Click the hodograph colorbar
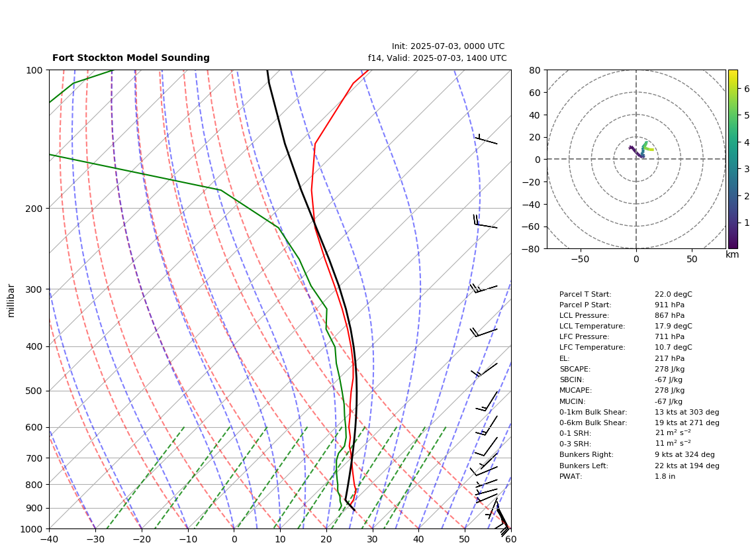The height and width of the screenshot is (551, 756). 733,159
